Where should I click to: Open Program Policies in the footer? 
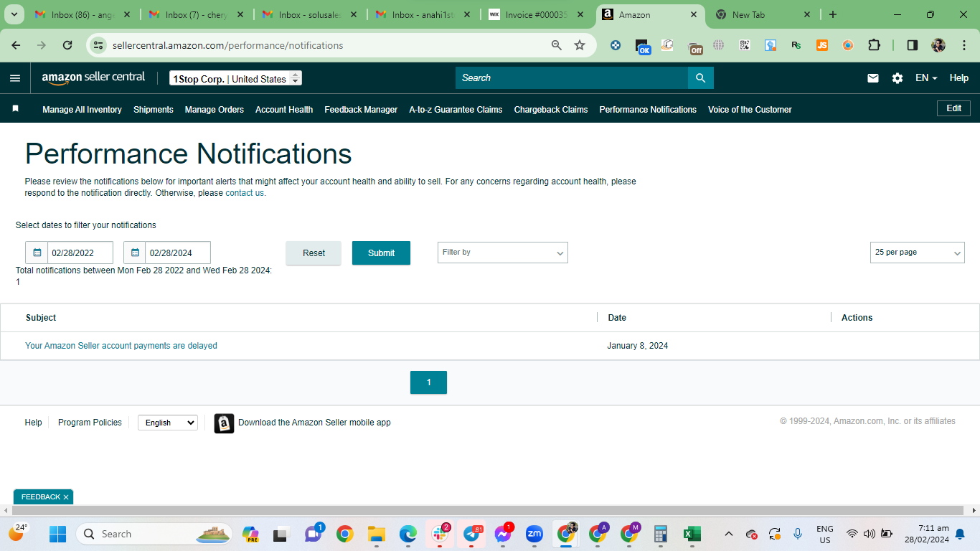[90, 423]
